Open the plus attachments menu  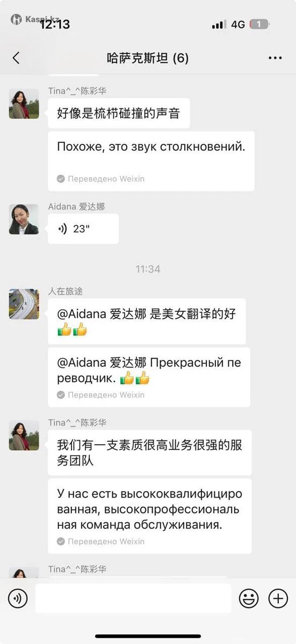(278, 598)
